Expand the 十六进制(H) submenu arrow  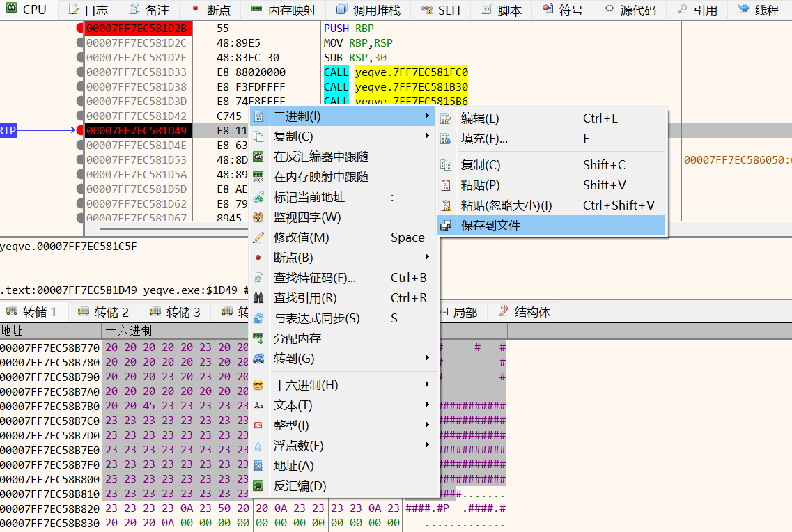[x=427, y=385]
